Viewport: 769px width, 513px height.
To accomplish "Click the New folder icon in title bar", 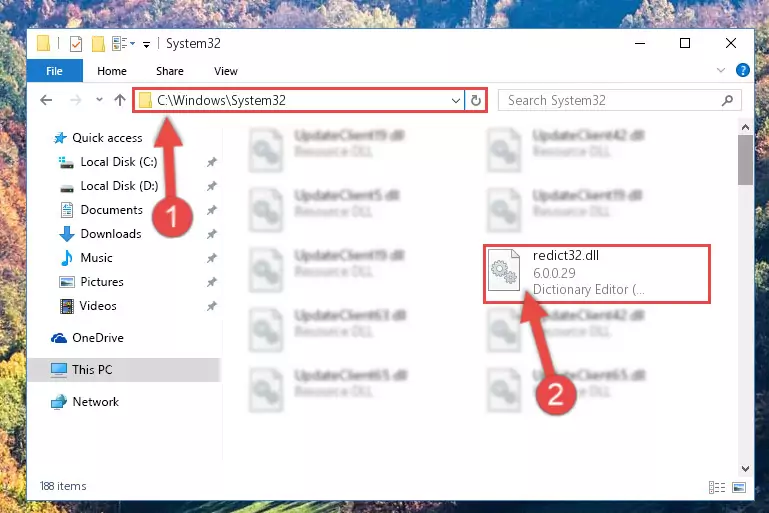I will click(98, 44).
